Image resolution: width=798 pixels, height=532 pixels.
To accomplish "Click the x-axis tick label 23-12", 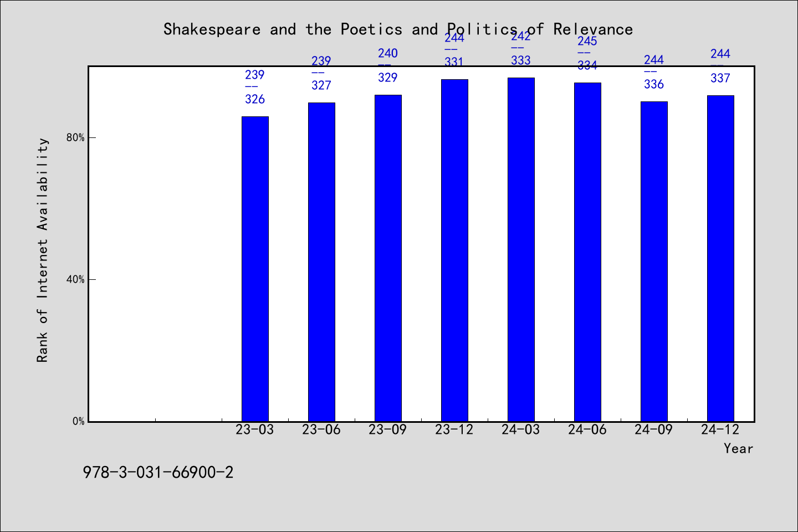I will [x=454, y=430].
